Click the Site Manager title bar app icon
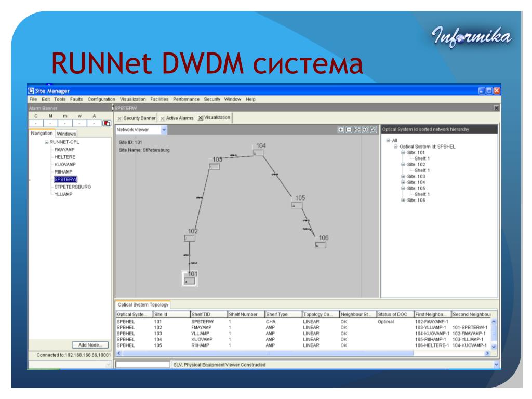 point(31,90)
